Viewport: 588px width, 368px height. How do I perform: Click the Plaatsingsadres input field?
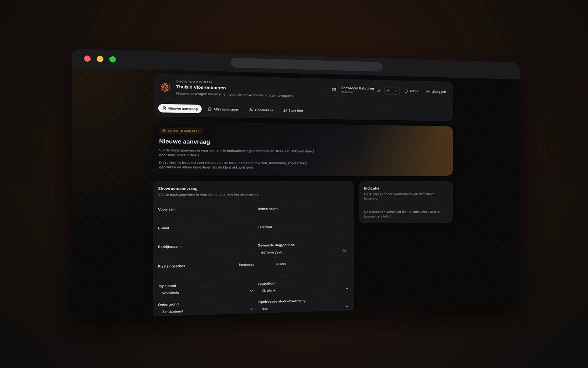pos(196,273)
